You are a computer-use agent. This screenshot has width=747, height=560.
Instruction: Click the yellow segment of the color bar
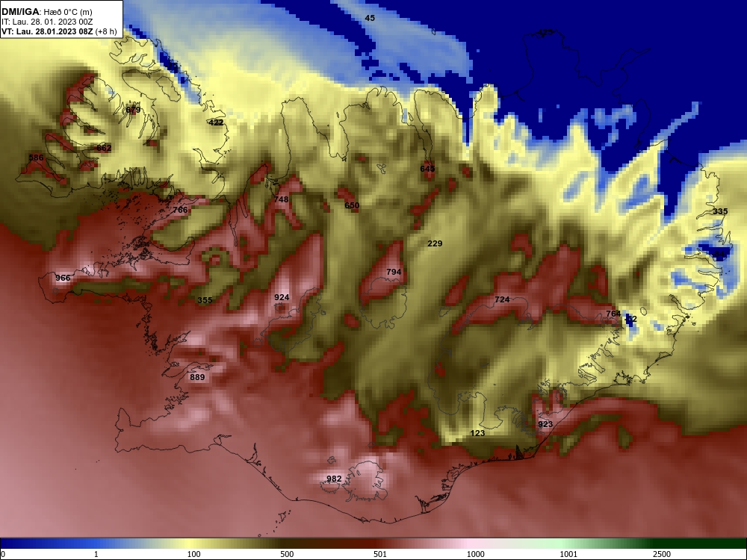190,544
